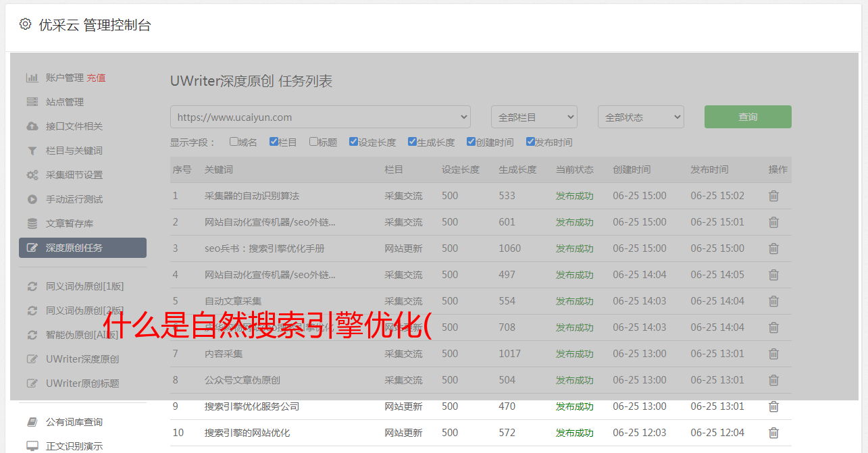Delete task 4 using trash icon

pyautogui.click(x=774, y=275)
